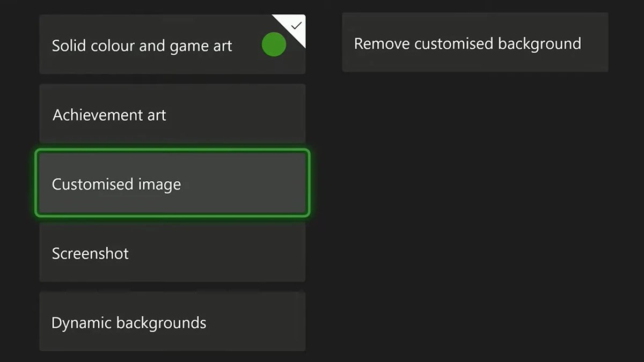
Task: Choose "Screenshot" as the background source
Action: click(x=172, y=253)
